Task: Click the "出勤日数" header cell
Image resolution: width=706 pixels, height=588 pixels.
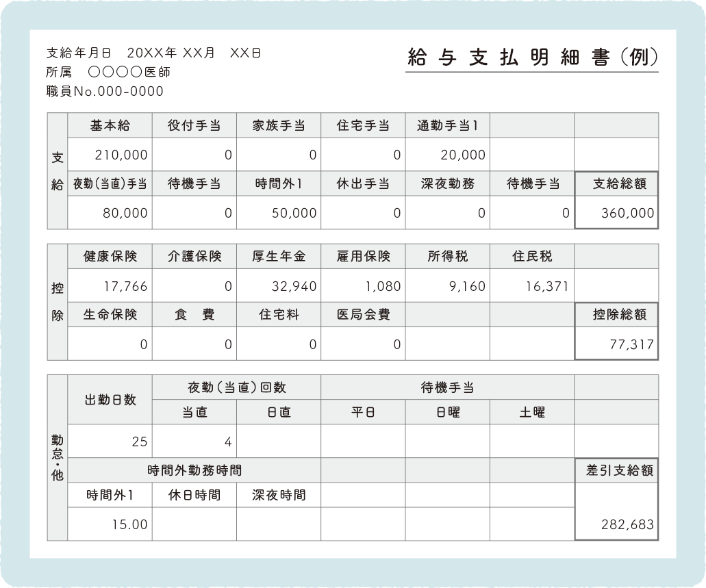Action: [x=110, y=400]
